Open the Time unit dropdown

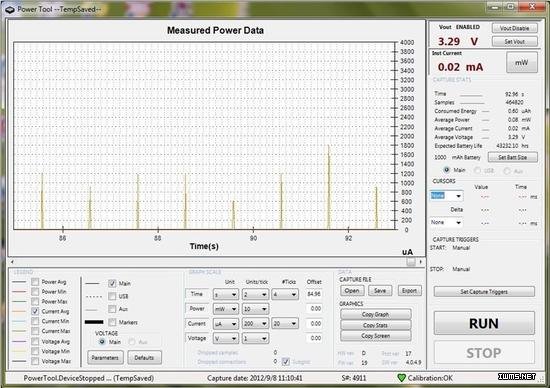tap(226, 294)
